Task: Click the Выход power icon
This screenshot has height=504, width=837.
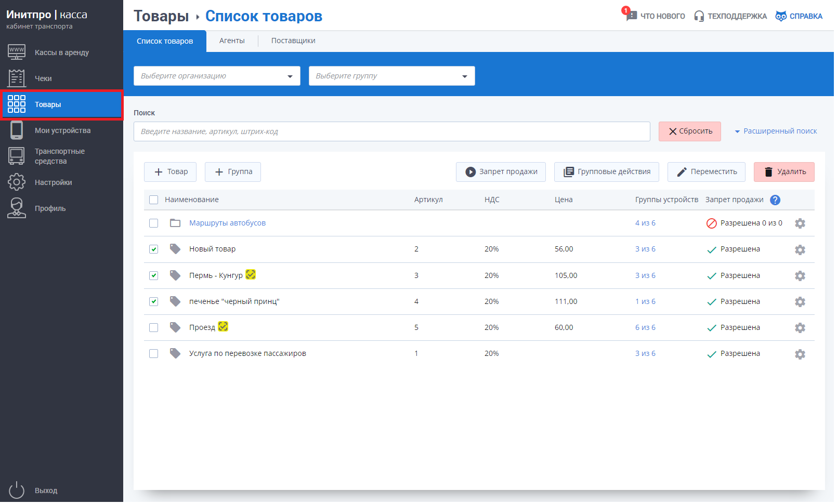Action: click(17, 490)
